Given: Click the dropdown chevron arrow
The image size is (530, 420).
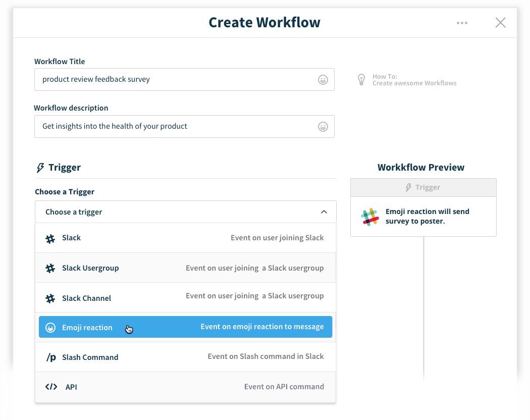Looking at the screenshot, I should pos(324,212).
